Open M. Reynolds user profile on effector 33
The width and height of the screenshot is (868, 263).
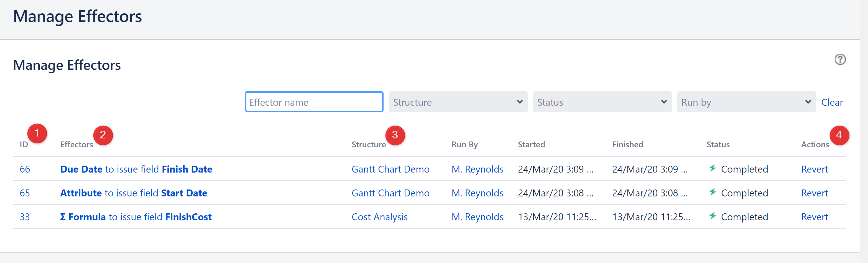click(478, 217)
